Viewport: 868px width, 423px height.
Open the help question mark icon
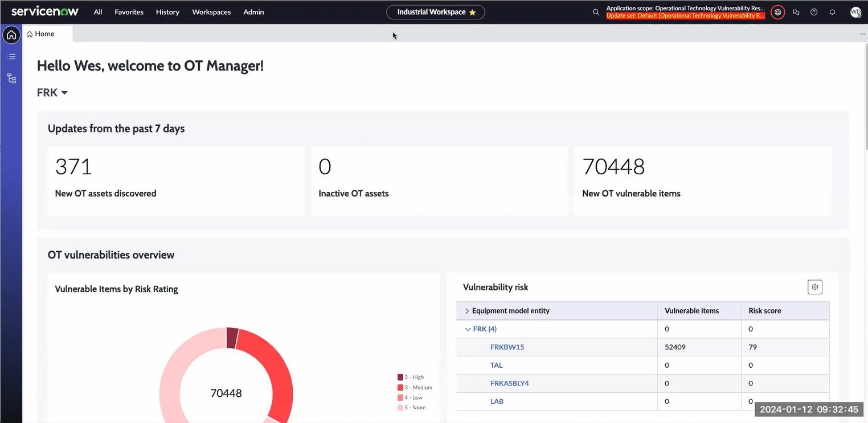(814, 12)
